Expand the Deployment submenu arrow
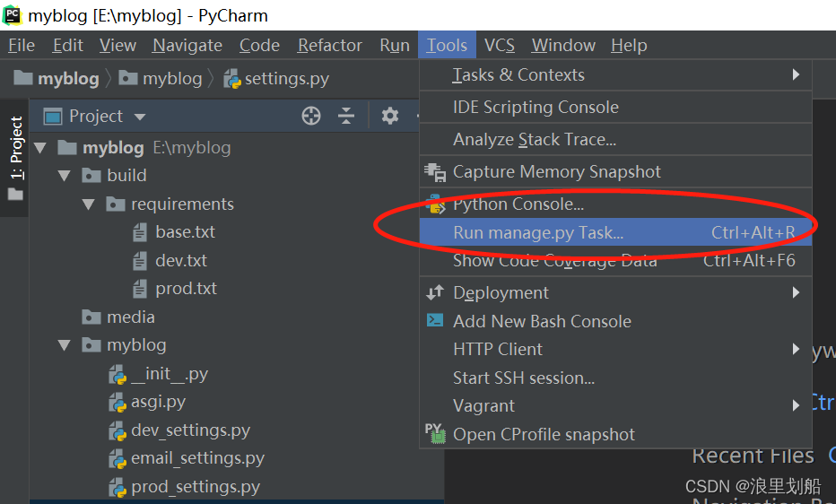This screenshot has width=836, height=504. coord(796,292)
